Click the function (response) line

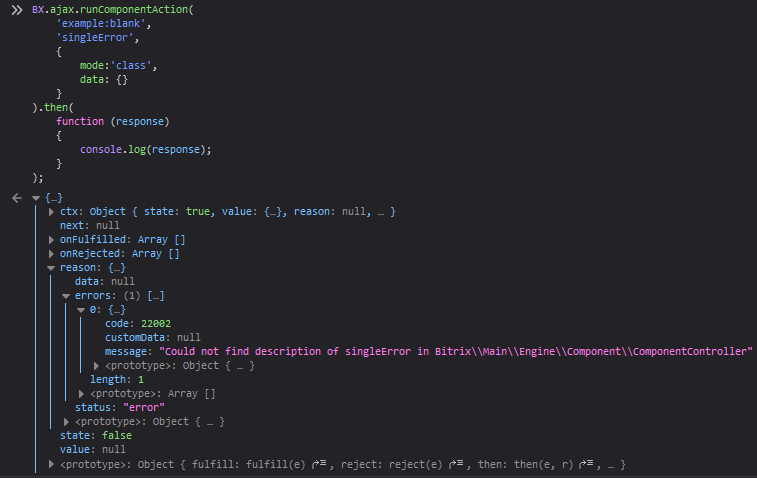point(112,122)
